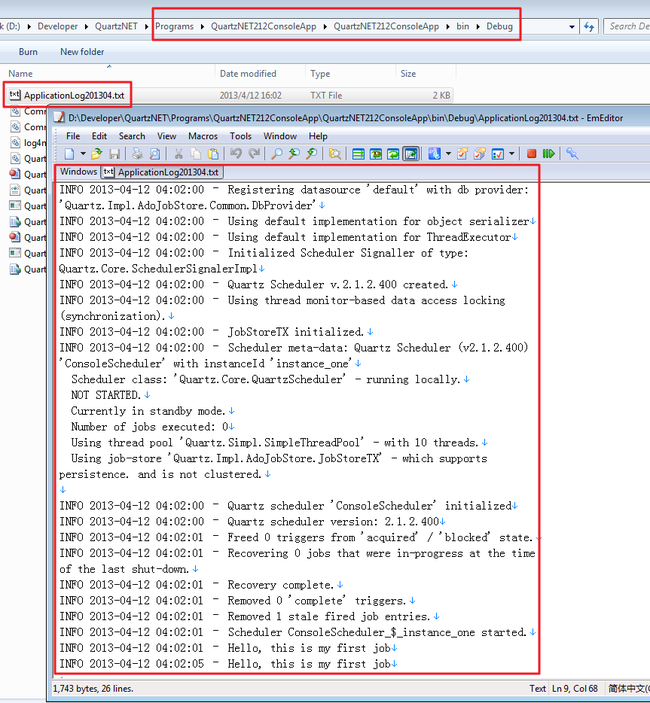Click the Find in Files icon
This screenshot has width=650, height=703.
[334, 154]
